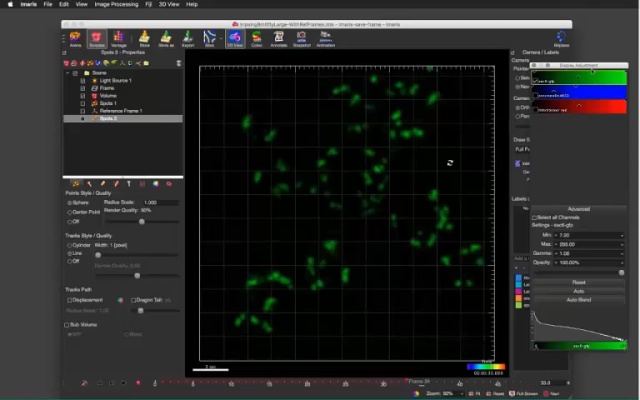Select Spots 1 in the scene tree
This screenshot has width=640, height=400.
tap(107, 103)
